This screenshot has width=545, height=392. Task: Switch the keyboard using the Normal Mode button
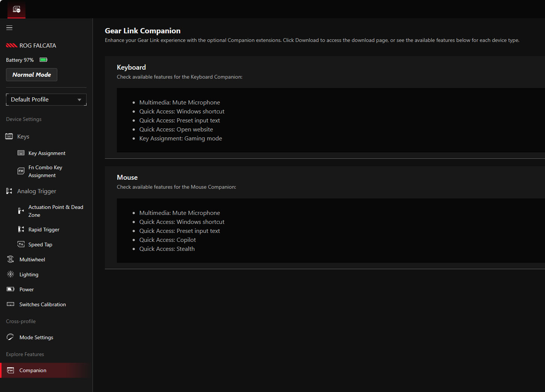point(31,75)
